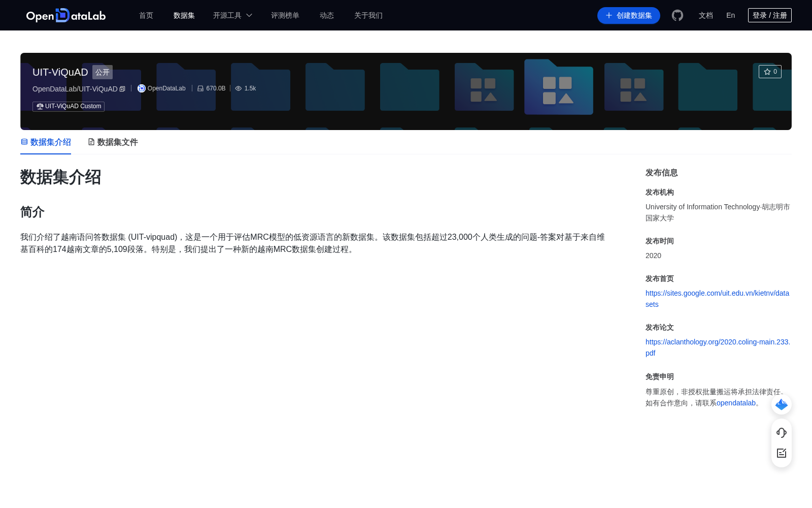The image size is (812, 508).
Task: Click the view count eye icon
Action: [239, 88]
